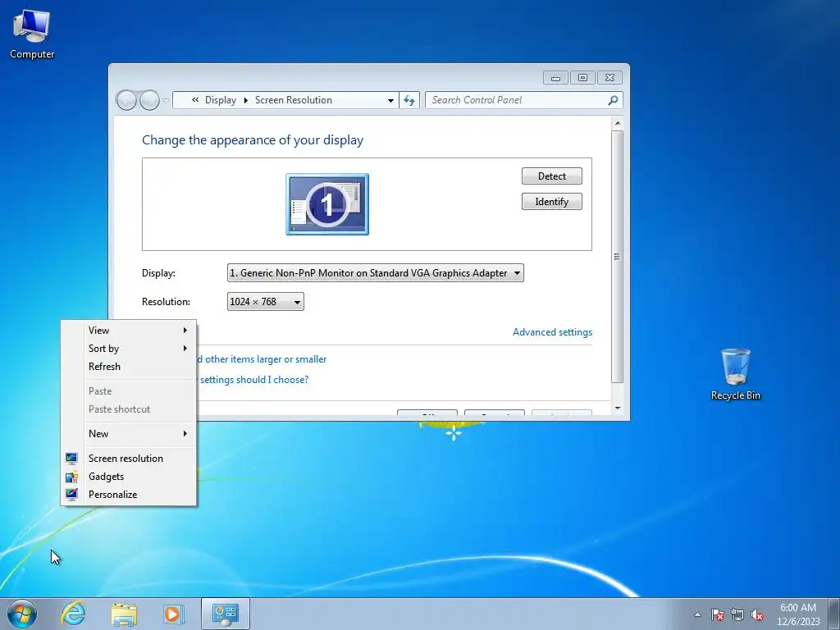
Task: Maximize the Screen Resolution window
Action: point(582,78)
